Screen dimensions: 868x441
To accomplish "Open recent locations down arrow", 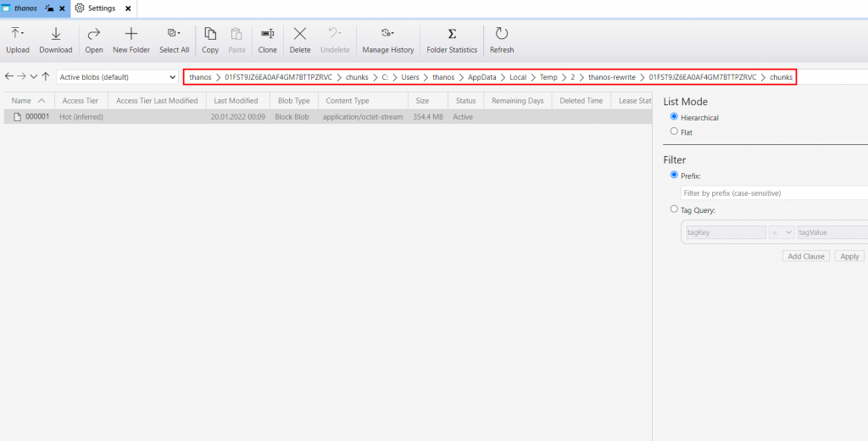I will 33,77.
